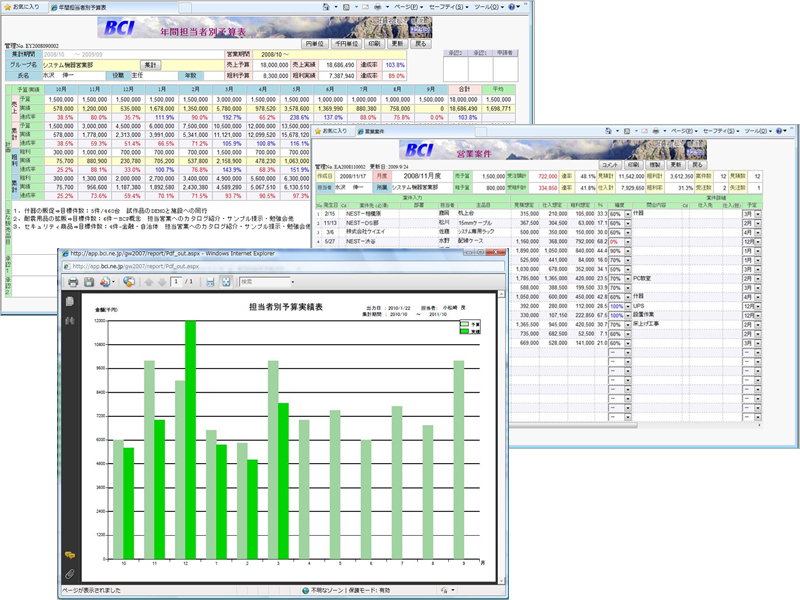The image size is (800, 600).
Task: Click the comment bubble icon in PDF sidebar
Action: tap(70, 553)
